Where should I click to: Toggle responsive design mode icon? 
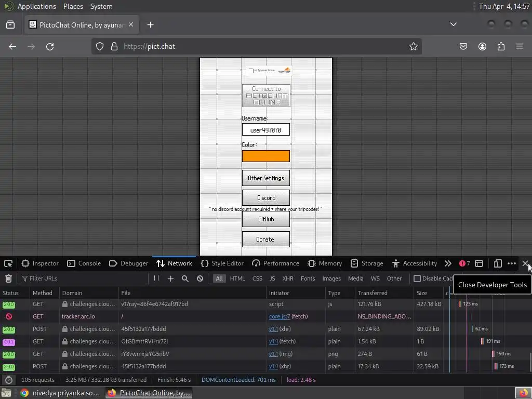497,263
